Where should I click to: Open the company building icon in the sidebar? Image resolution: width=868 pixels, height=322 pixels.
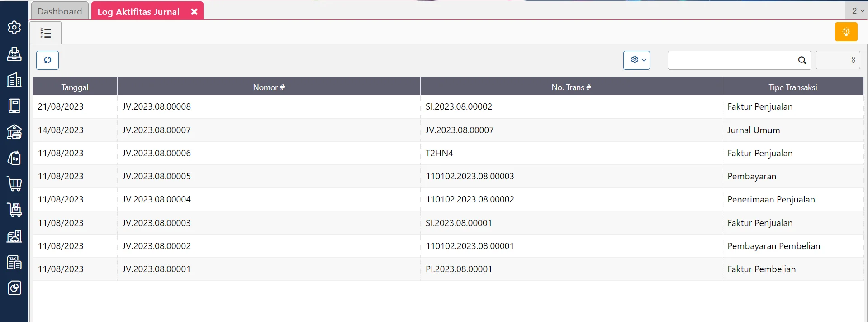(14, 80)
